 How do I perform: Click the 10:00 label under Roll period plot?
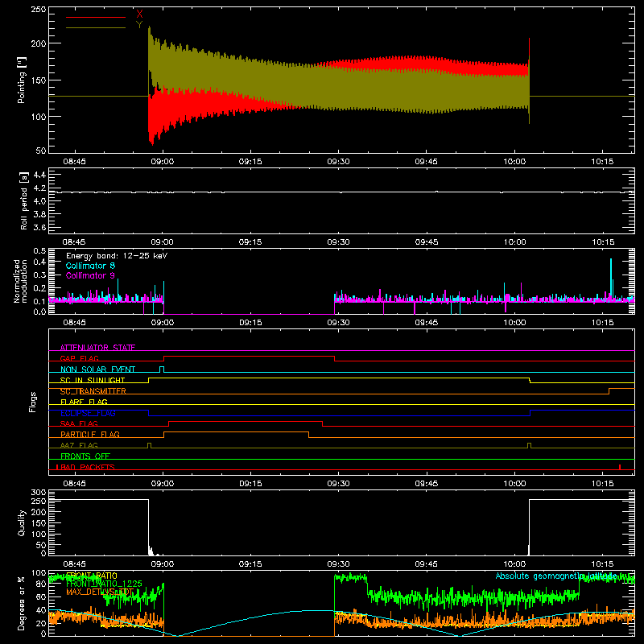coord(514,242)
